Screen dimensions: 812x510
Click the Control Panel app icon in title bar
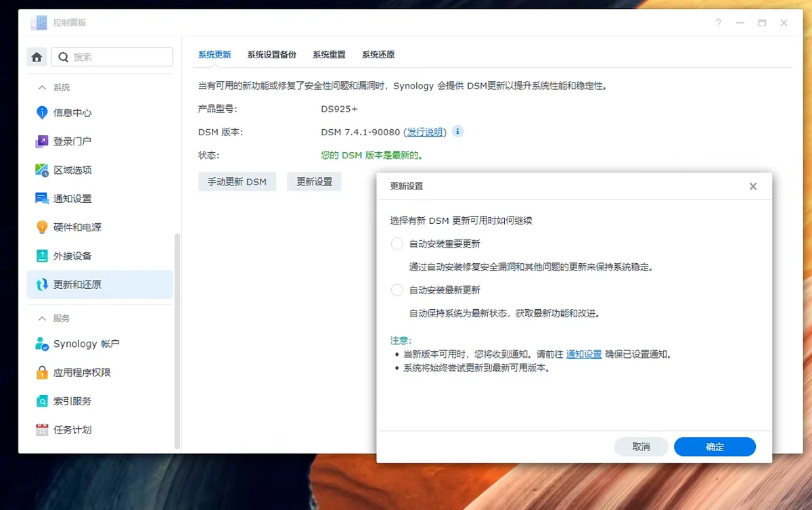[x=39, y=22]
